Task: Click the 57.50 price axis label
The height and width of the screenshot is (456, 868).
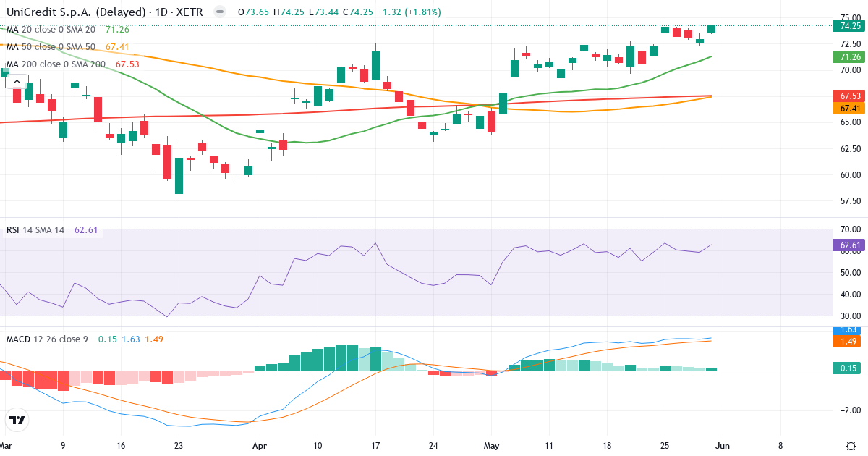Action: tap(850, 200)
